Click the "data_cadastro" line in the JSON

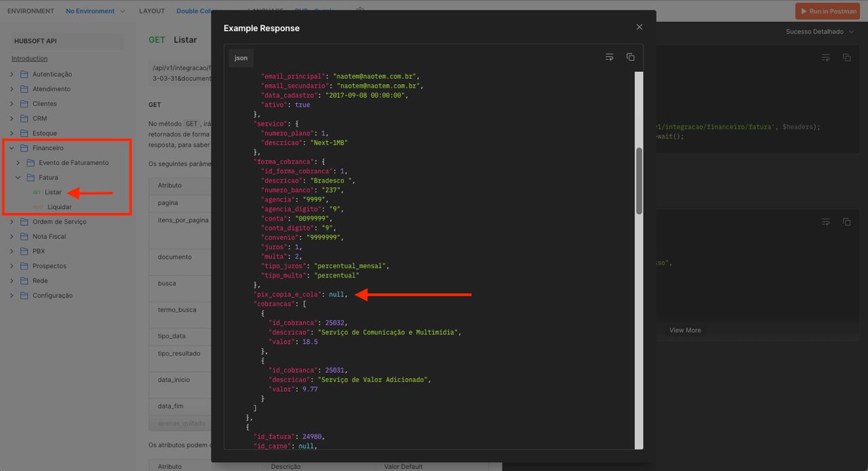(334, 95)
